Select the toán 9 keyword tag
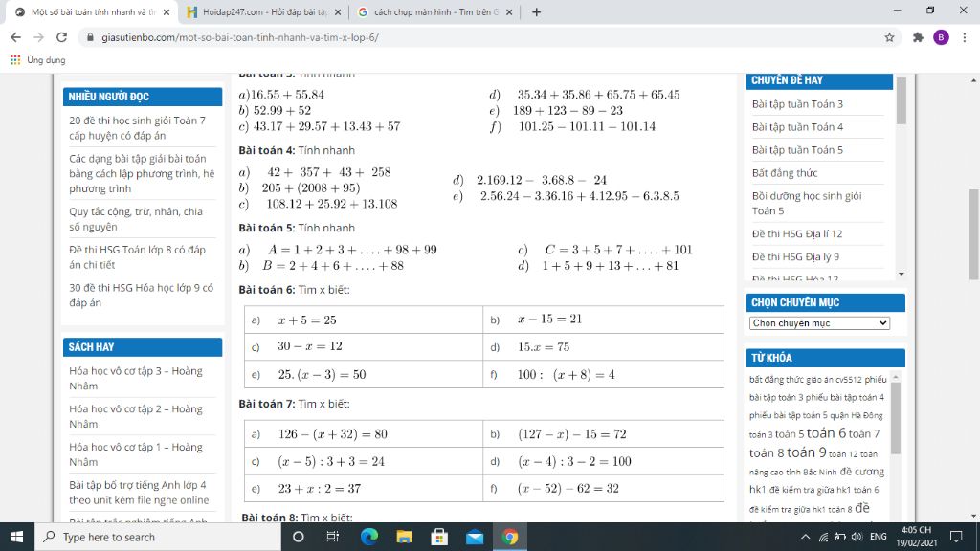Screen dimensions: 980x551 [x=806, y=452]
